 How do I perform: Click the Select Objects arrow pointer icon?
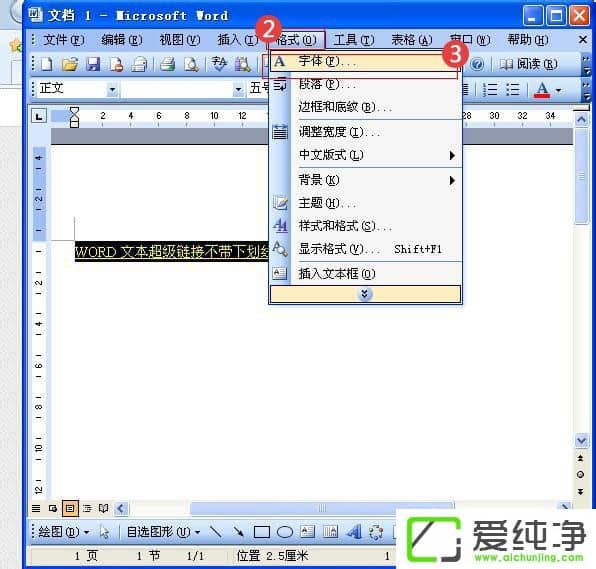(104, 532)
